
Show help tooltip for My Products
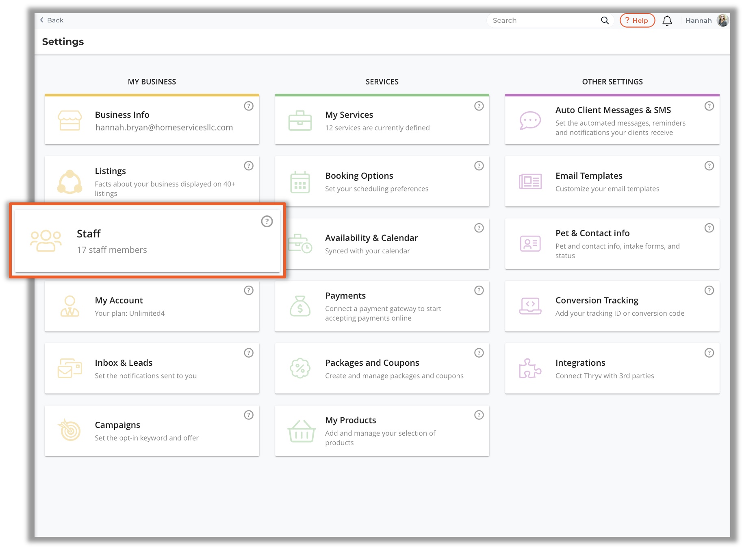coord(479,415)
